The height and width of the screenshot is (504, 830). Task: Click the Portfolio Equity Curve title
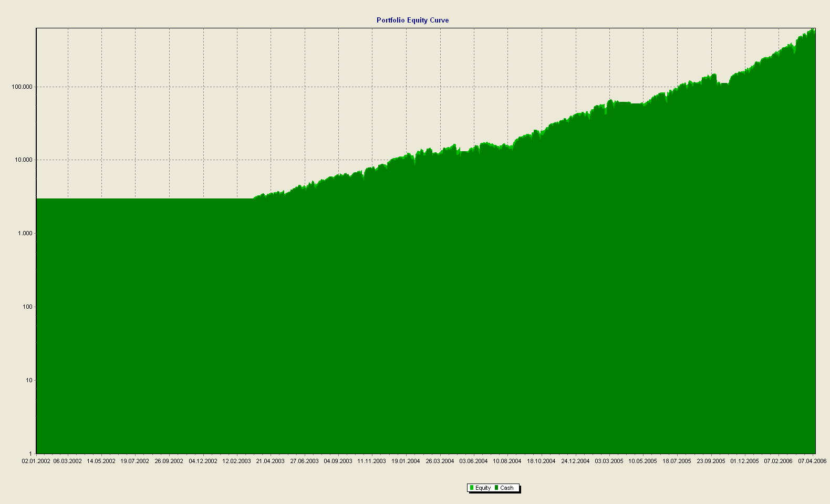(x=412, y=20)
